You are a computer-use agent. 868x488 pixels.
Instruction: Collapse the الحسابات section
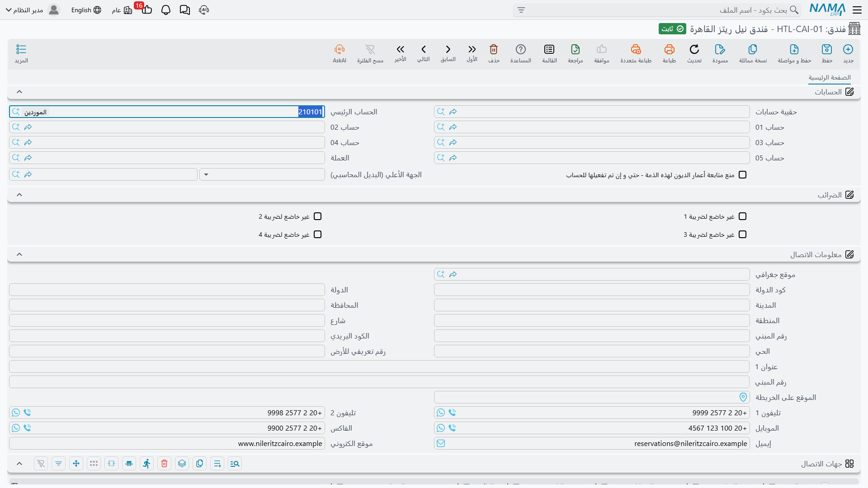tap(19, 92)
